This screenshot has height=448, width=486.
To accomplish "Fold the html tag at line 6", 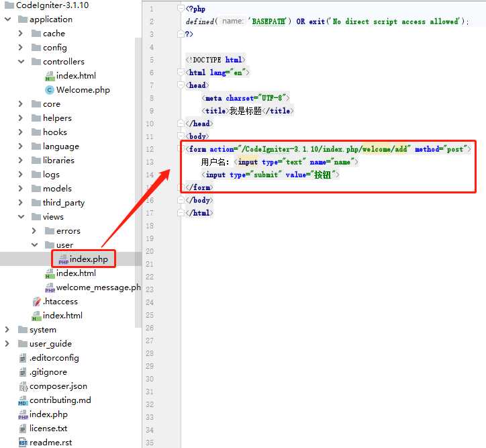I will click(x=181, y=72).
